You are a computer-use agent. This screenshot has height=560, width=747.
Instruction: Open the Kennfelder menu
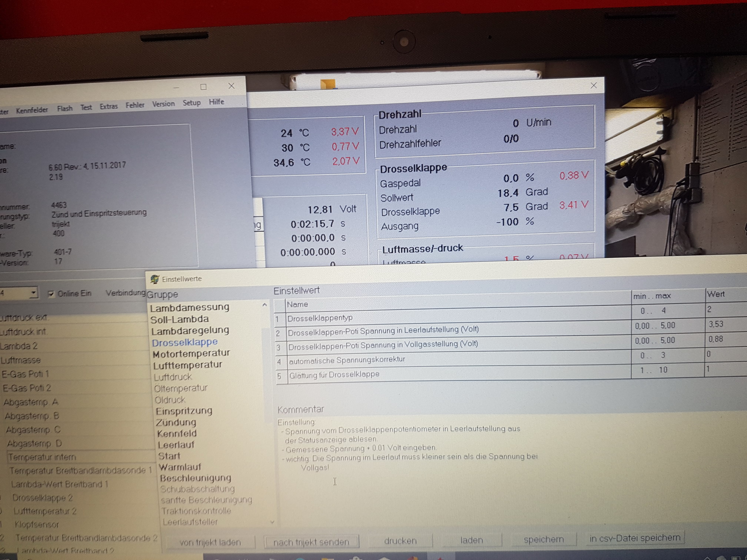pyautogui.click(x=32, y=110)
